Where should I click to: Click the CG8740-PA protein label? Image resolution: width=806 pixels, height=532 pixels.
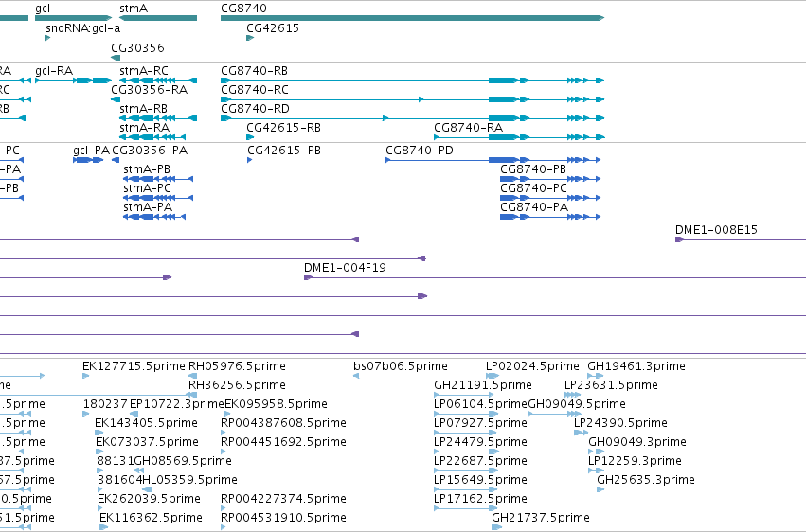pos(534,207)
